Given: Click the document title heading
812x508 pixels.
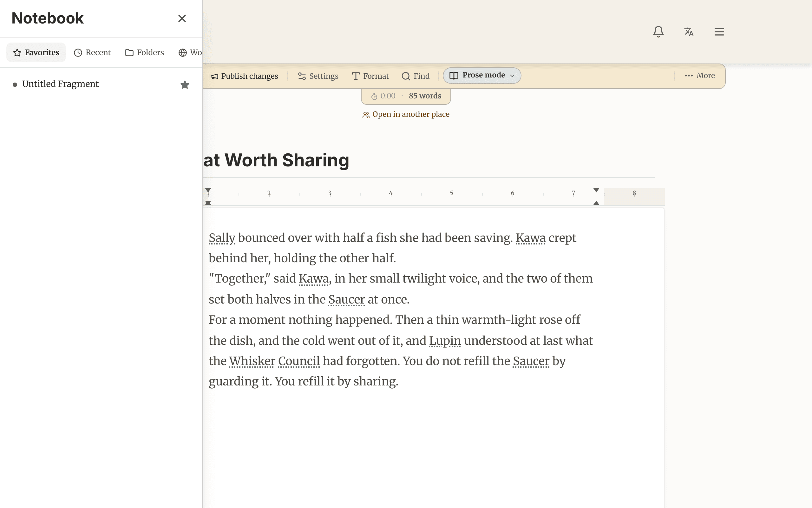Looking at the screenshot, I should tap(277, 160).
